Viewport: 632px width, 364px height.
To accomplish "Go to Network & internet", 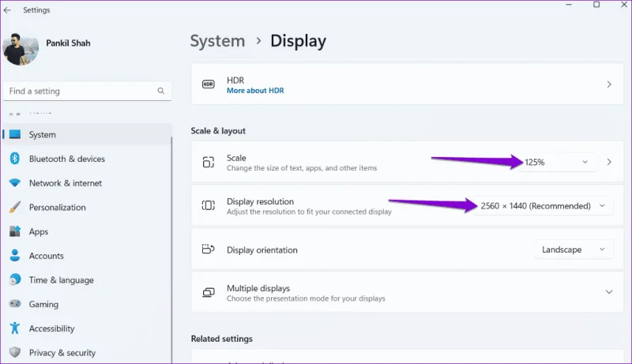I will click(87, 183).
